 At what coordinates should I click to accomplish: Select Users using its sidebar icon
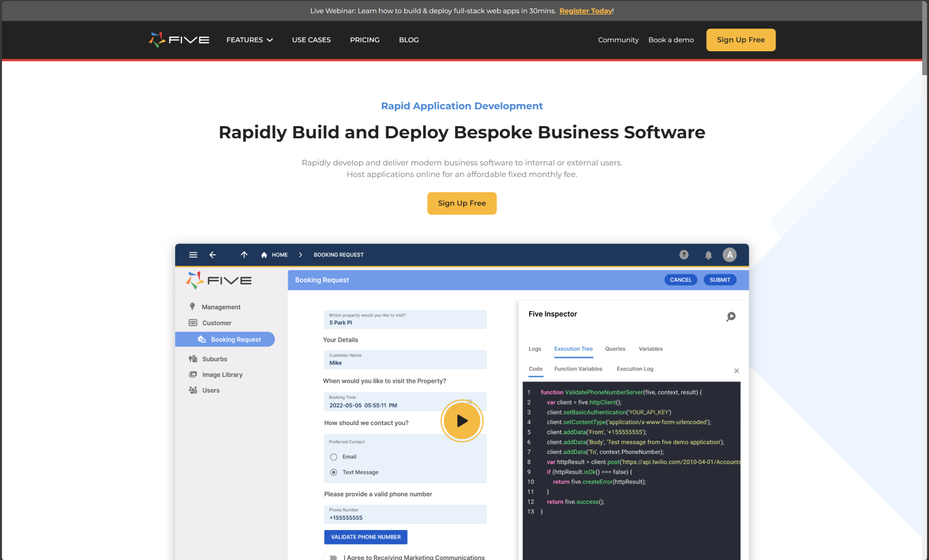[193, 390]
